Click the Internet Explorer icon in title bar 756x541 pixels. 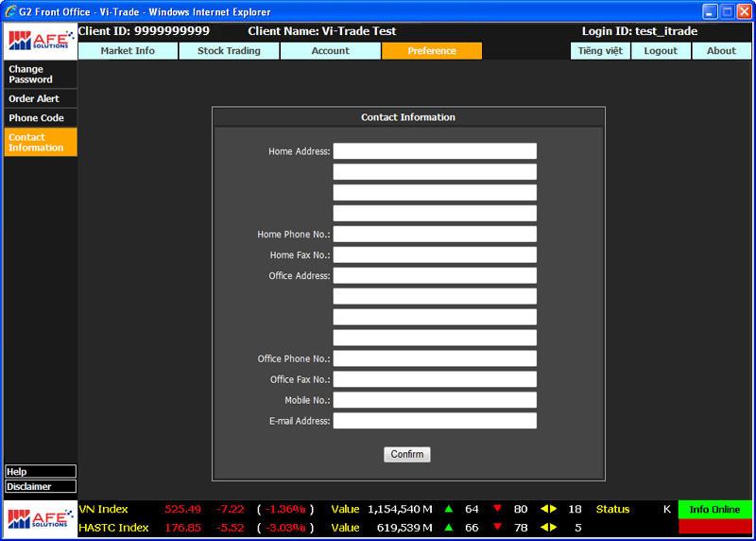[10, 11]
